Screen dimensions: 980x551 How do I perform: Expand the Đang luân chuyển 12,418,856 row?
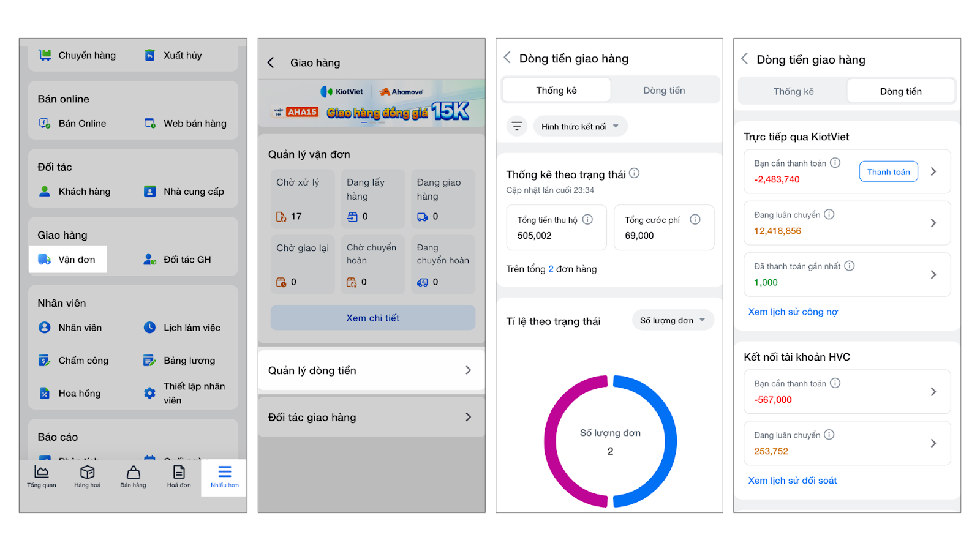click(846, 223)
